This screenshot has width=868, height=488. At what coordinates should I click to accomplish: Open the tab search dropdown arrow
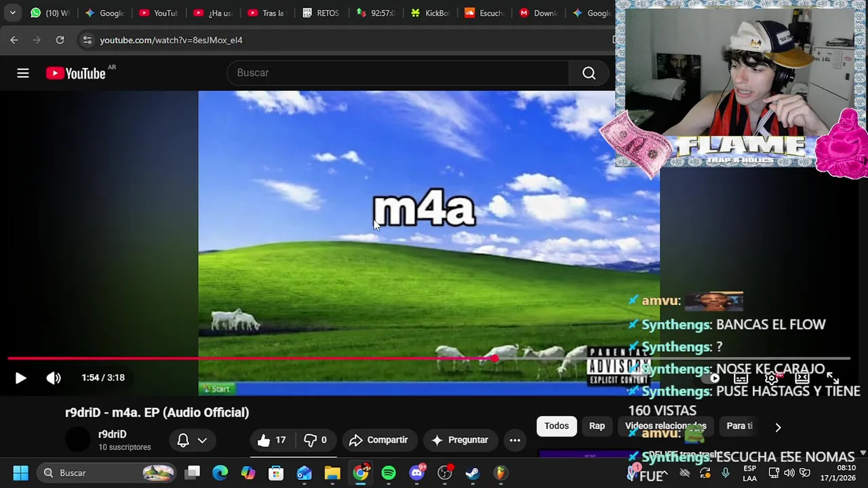click(x=12, y=13)
